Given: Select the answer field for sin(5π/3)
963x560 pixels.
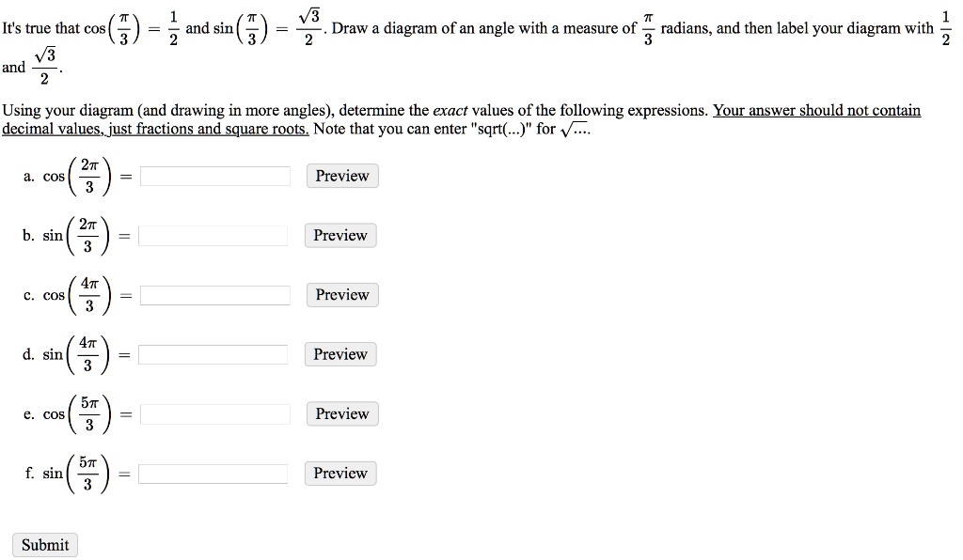Looking at the screenshot, I should pyautogui.click(x=213, y=474).
